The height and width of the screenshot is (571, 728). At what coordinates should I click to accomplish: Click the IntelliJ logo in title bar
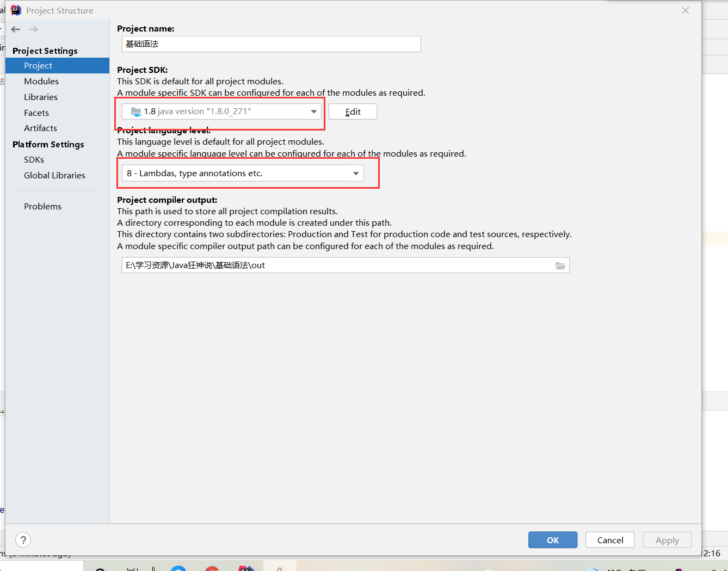point(16,10)
